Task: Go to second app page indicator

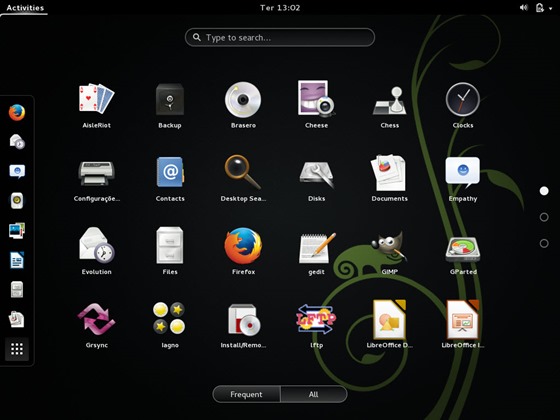Action: click(x=544, y=217)
